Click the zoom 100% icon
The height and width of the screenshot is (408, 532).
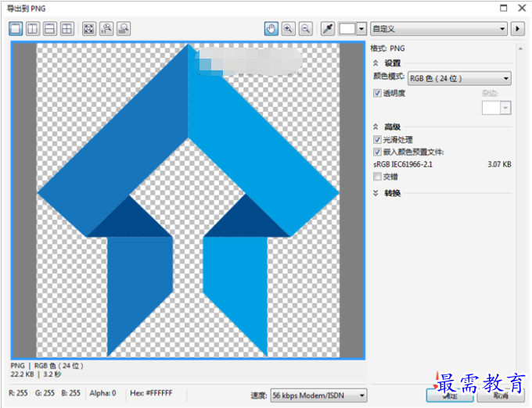[124, 28]
